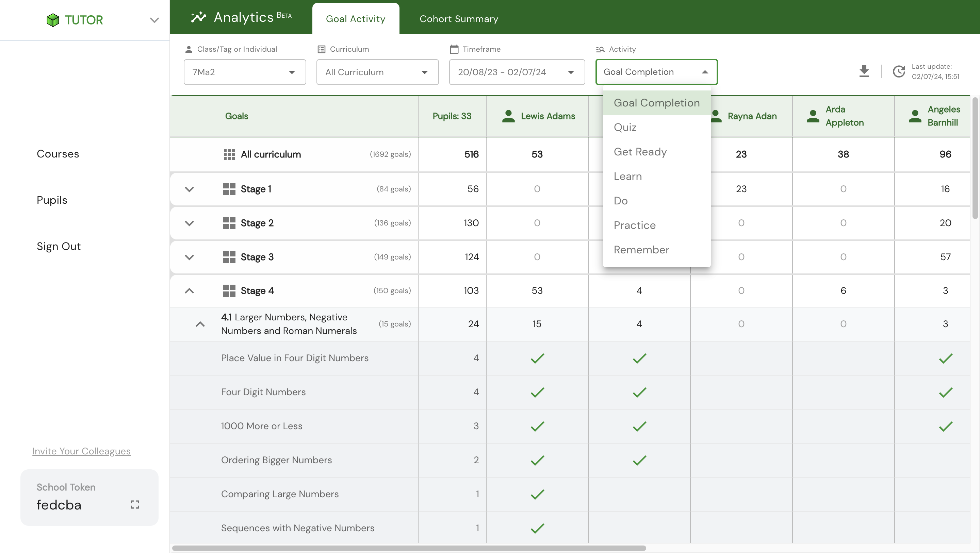
Task: Open the Timeframe date range dropdown
Action: [517, 72]
